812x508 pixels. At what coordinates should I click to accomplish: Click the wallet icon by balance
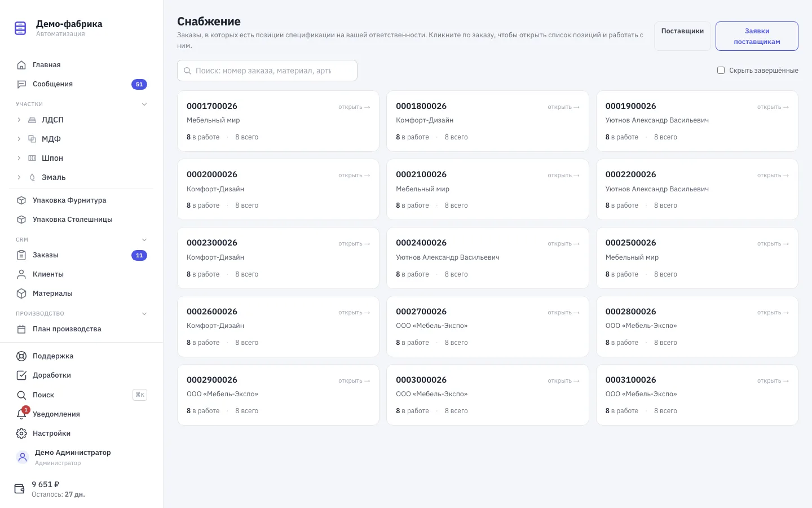19,489
